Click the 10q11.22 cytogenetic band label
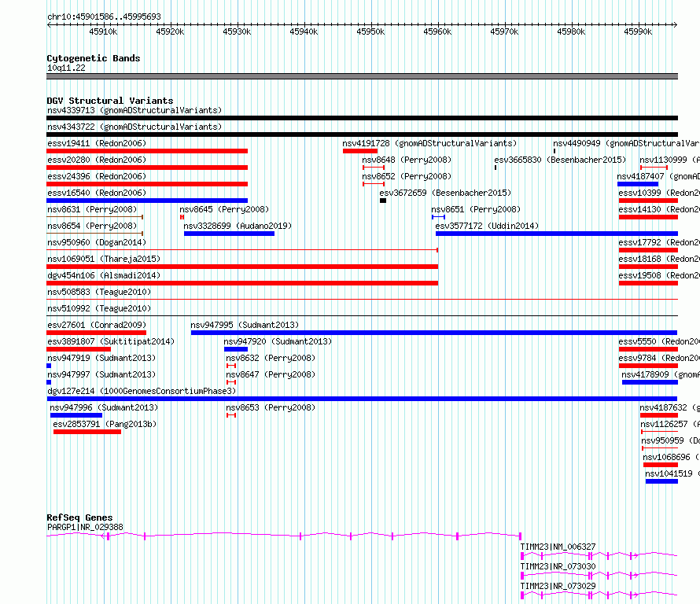Image resolution: width=700 pixels, height=604 pixels. tap(66, 68)
